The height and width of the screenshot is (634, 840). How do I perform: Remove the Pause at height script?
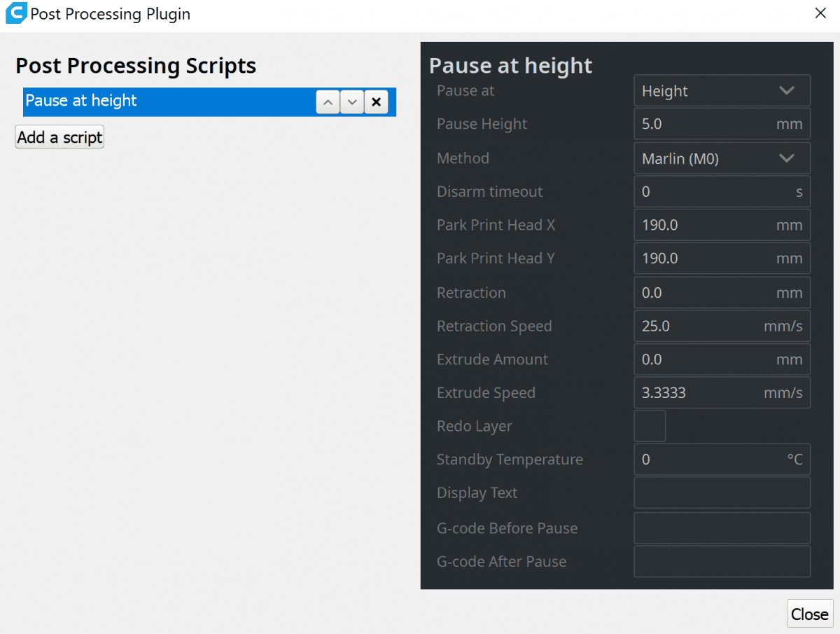pos(376,102)
